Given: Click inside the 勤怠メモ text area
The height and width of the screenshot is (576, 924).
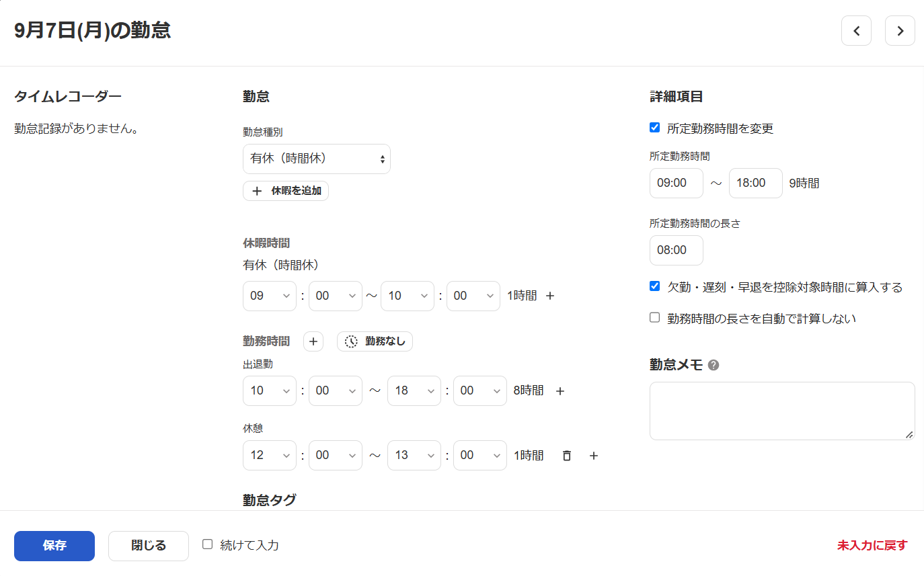Looking at the screenshot, I should coord(782,411).
